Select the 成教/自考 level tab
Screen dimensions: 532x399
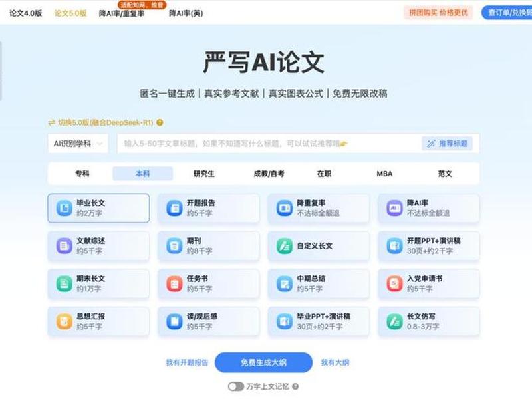(269, 174)
